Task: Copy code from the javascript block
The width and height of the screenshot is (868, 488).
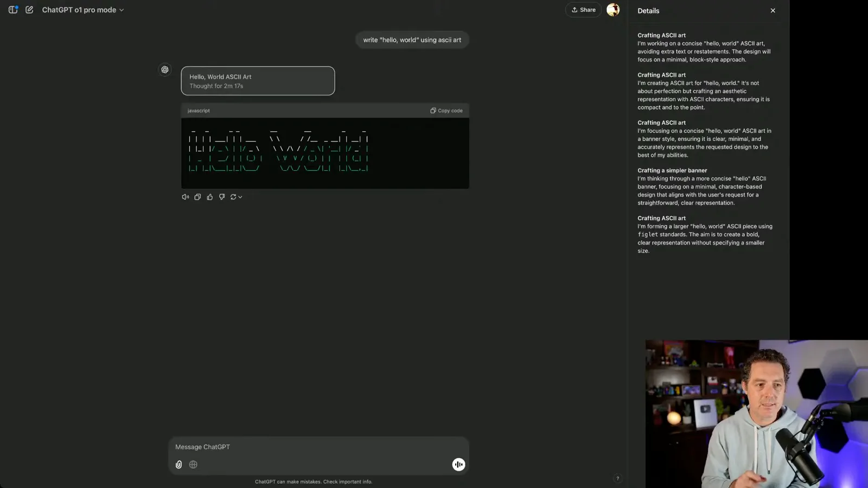Action: (446, 111)
